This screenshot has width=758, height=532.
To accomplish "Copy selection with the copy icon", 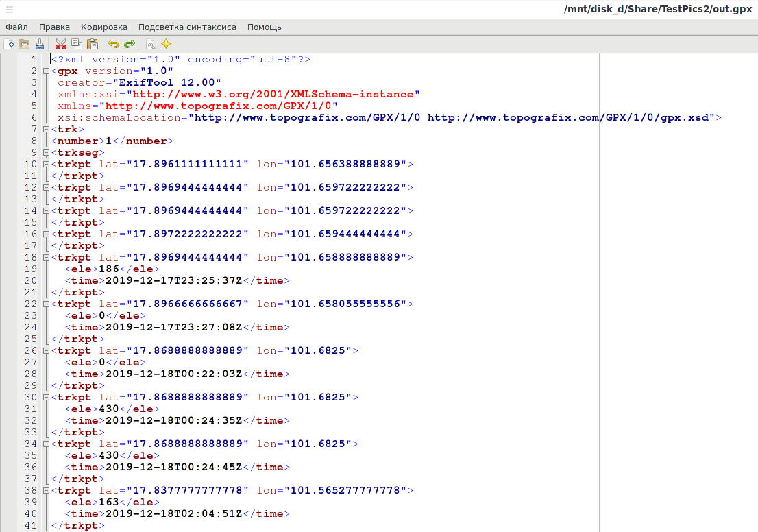I will point(77,45).
